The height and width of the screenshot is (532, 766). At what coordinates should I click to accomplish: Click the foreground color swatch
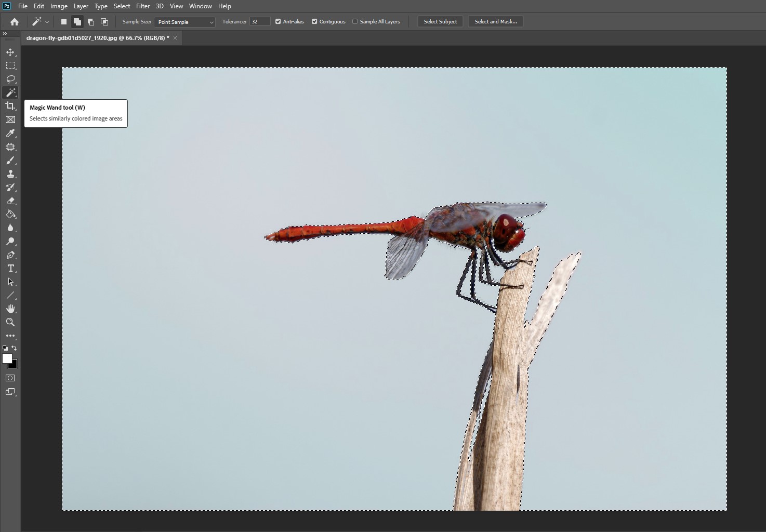[7, 358]
